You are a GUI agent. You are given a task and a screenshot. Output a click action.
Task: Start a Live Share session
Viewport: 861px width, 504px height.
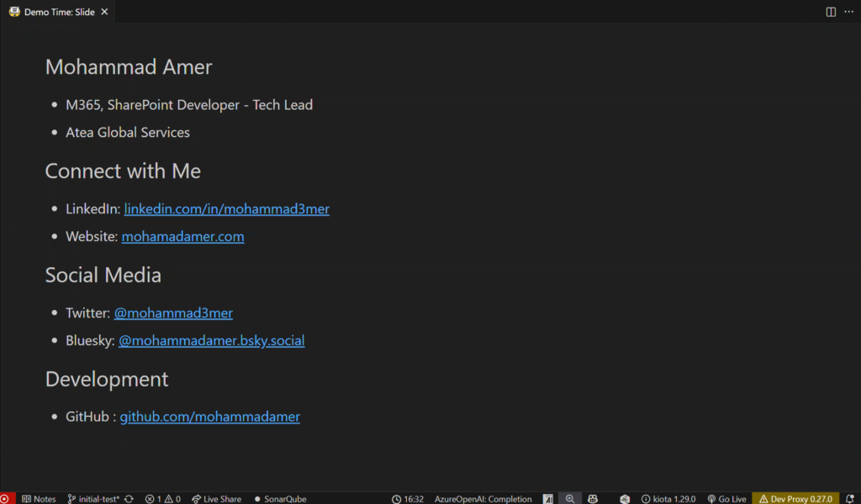click(x=216, y=498)
